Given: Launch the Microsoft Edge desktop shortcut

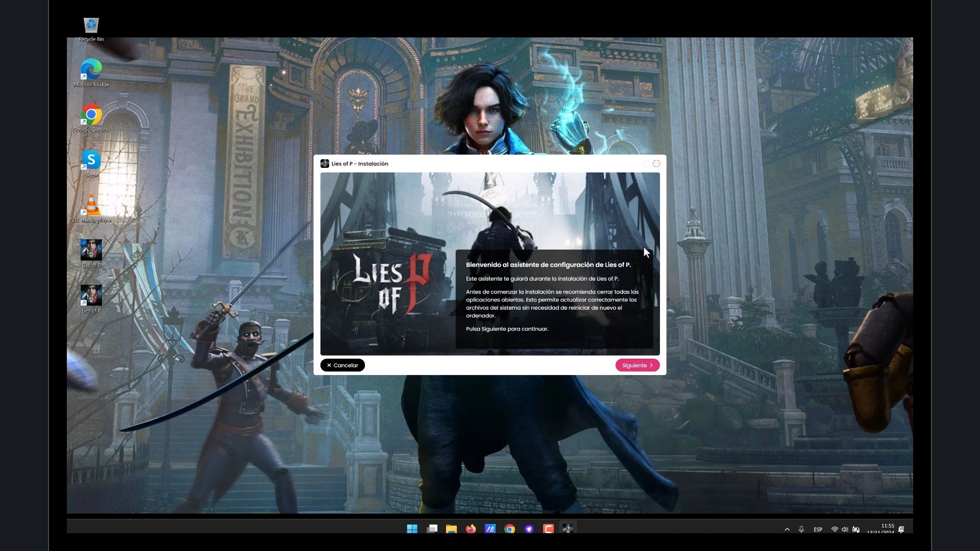Looking at the screenshot, I should pyautogui.click(x=91, y=73).
